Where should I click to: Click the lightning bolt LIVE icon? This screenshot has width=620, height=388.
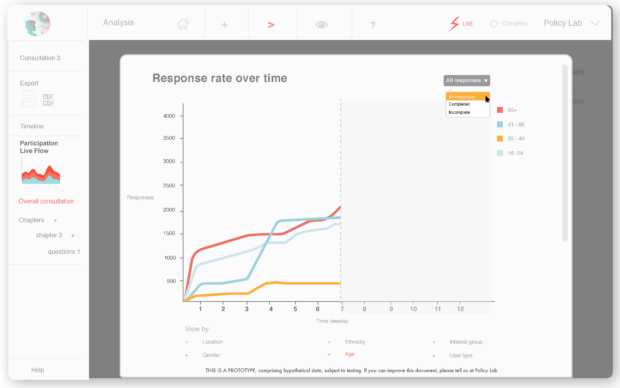[x=454, y=24]
